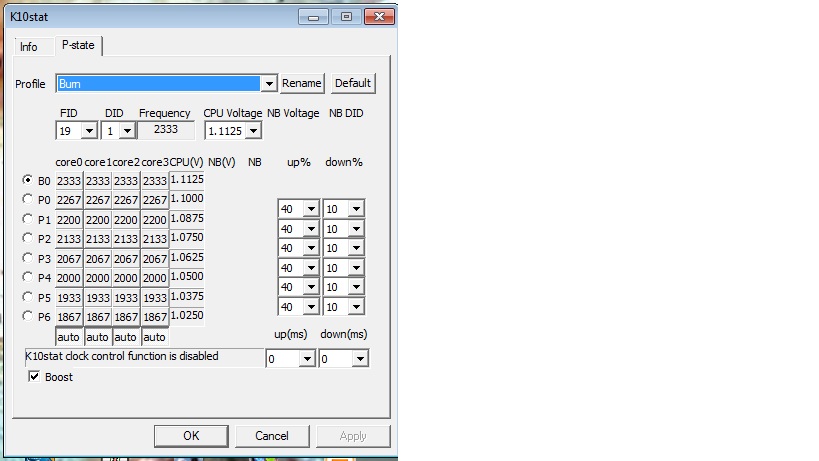819x461 pixels.
Task: Click the auto button under core0
Action: pos(68,337)
